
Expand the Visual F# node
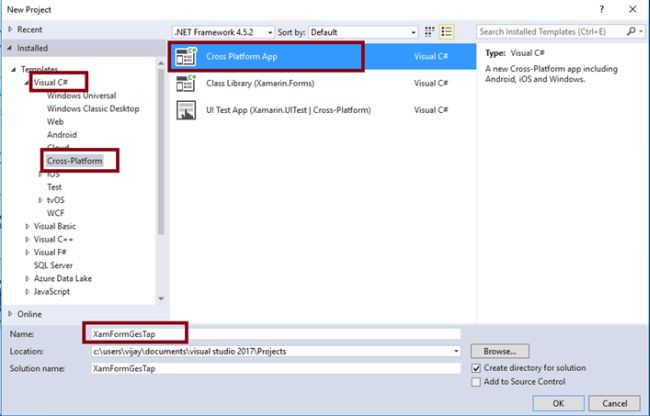click(x=27, y=252)
